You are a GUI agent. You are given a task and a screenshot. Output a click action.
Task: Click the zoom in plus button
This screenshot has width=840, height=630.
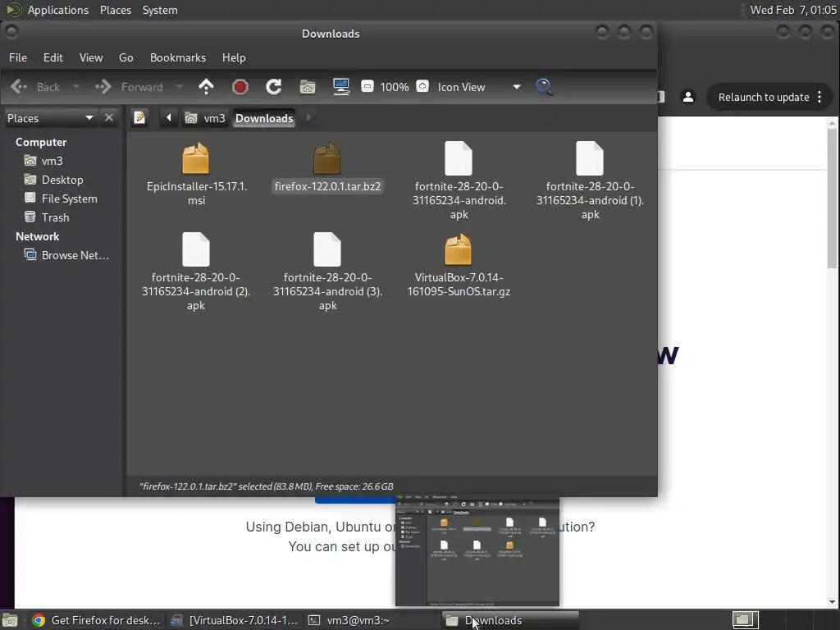coord(422,86)
